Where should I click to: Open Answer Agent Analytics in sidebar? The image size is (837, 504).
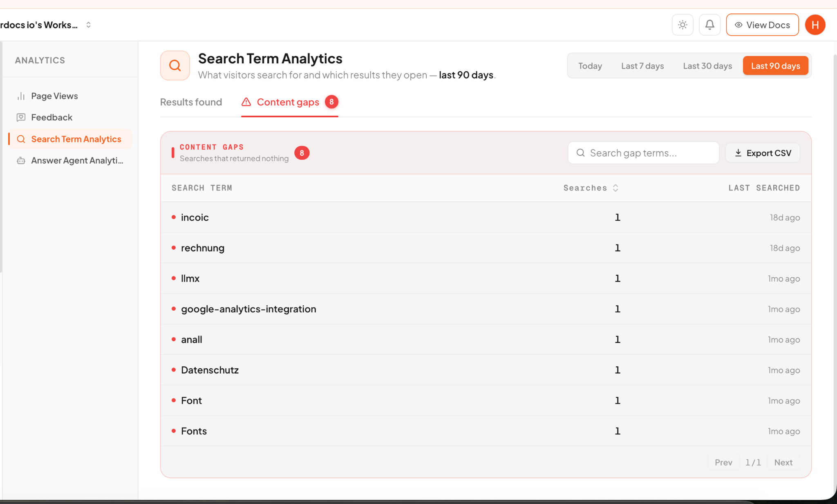70,161
